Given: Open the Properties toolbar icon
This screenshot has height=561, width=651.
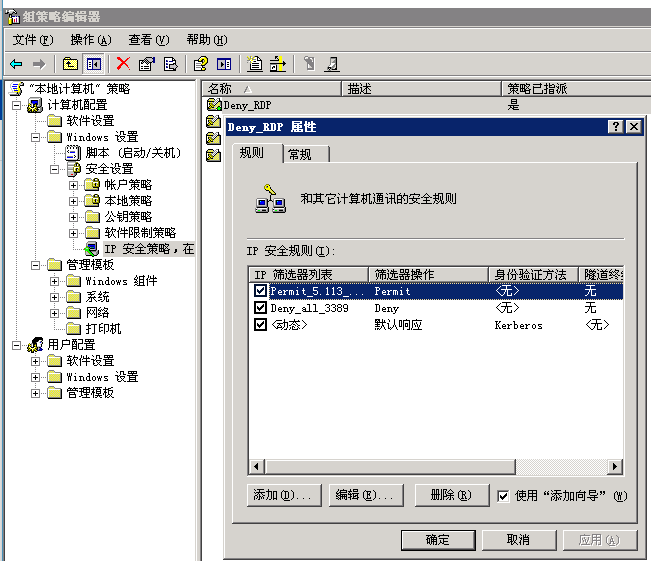Looking at the screenshot, I should 147,64.
